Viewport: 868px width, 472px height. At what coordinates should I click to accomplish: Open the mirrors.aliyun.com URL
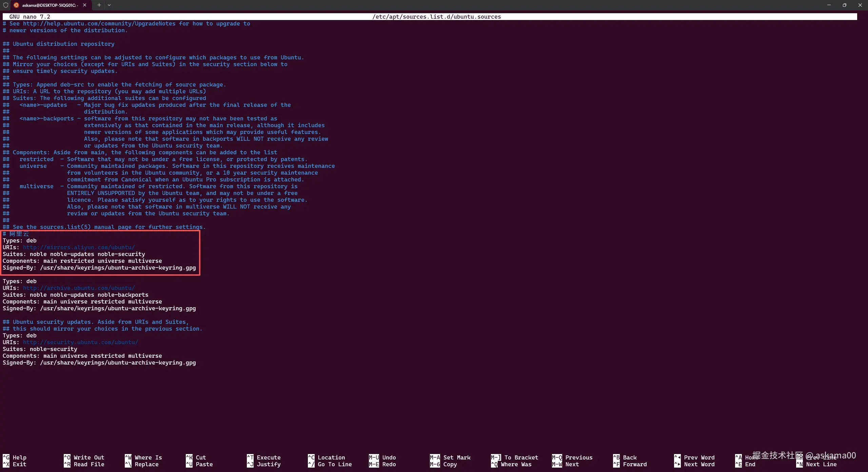79,248
